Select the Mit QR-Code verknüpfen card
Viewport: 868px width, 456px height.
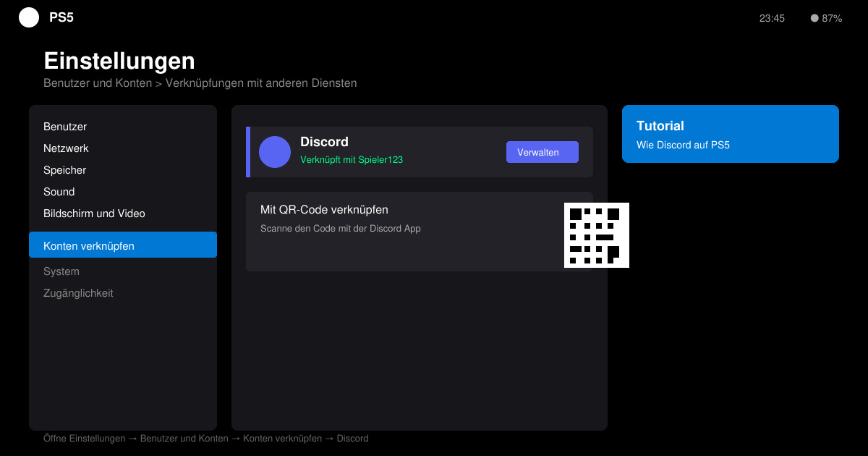click(x=420, y=232)
